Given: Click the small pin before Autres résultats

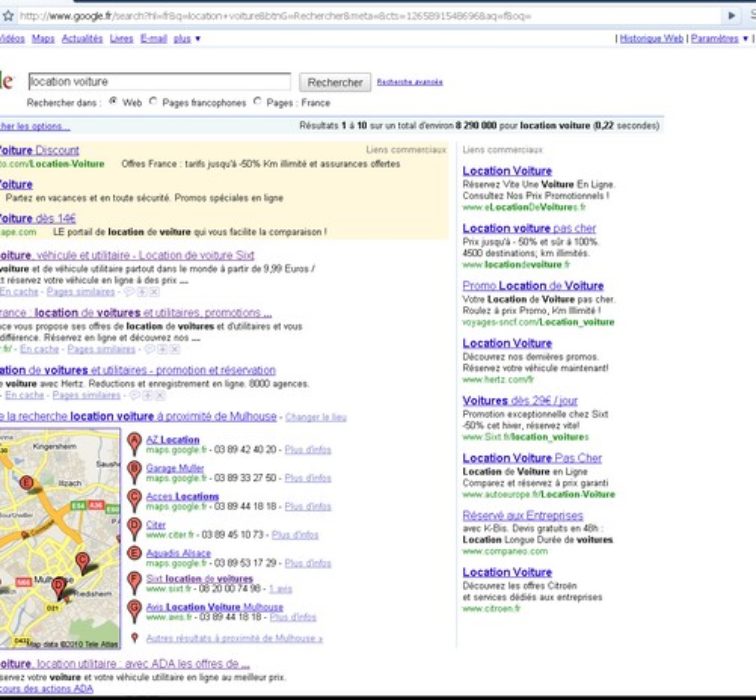Looking at the screenshot, I should (134, 638).
